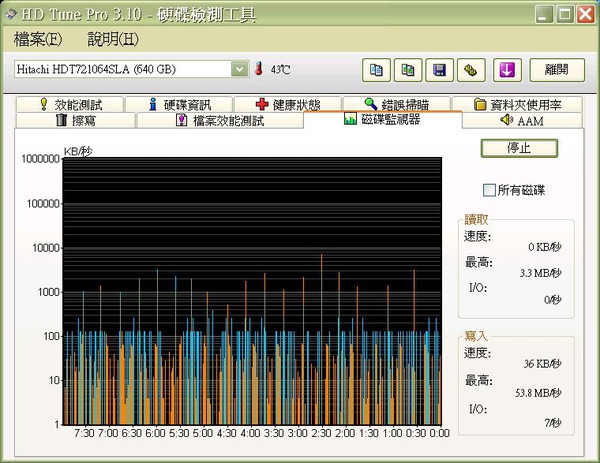Minimize the HD Tune Pro window

[544, 14]
